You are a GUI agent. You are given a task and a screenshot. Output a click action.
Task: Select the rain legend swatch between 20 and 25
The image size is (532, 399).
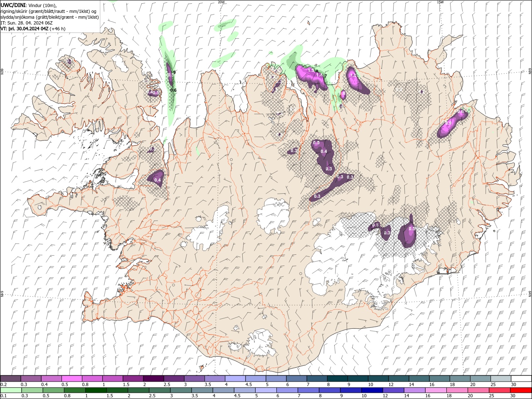[x=478, y=390]
